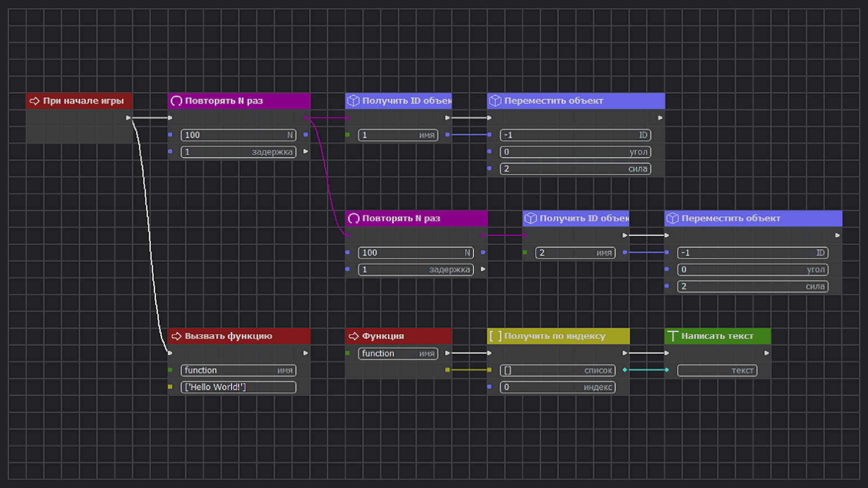Click the 'список' field in 'Получить по индексу'
This screenshot has width=868, height=488.
coord(558,371)
